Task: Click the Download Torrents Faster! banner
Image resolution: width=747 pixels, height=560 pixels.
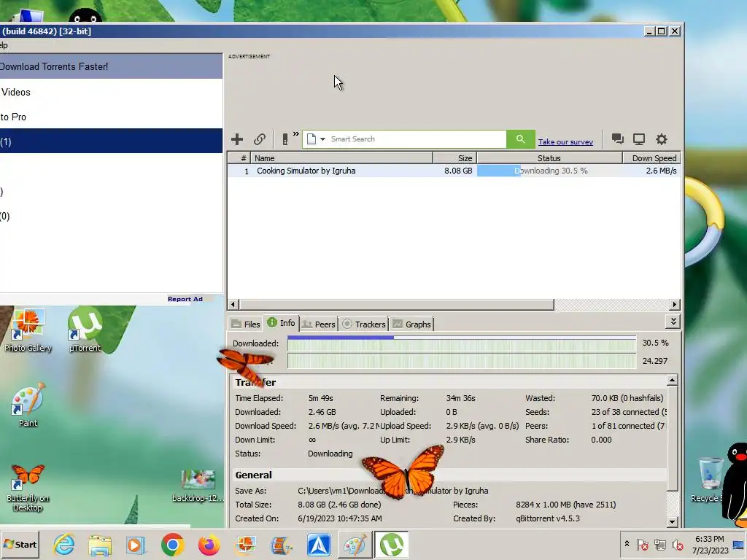Action: tap(111, 66)
